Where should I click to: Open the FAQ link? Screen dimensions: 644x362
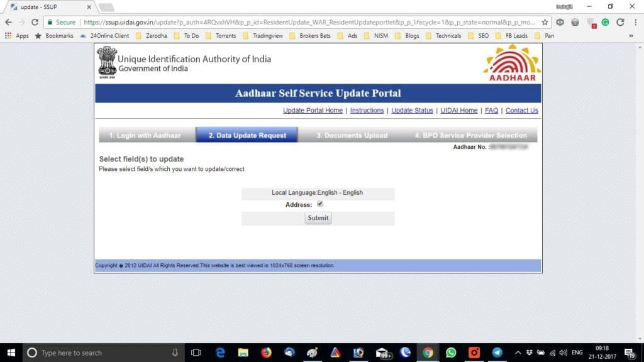(491, 110)
